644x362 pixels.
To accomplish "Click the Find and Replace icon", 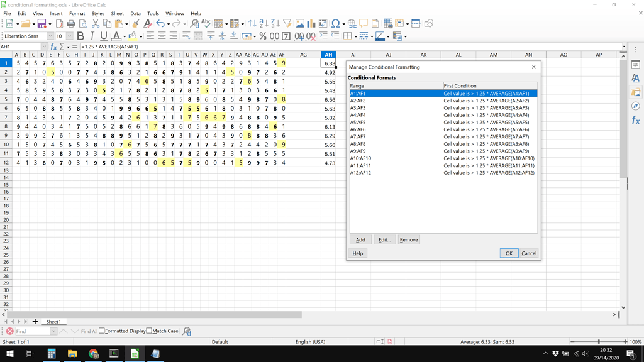I will click(193, 24).
